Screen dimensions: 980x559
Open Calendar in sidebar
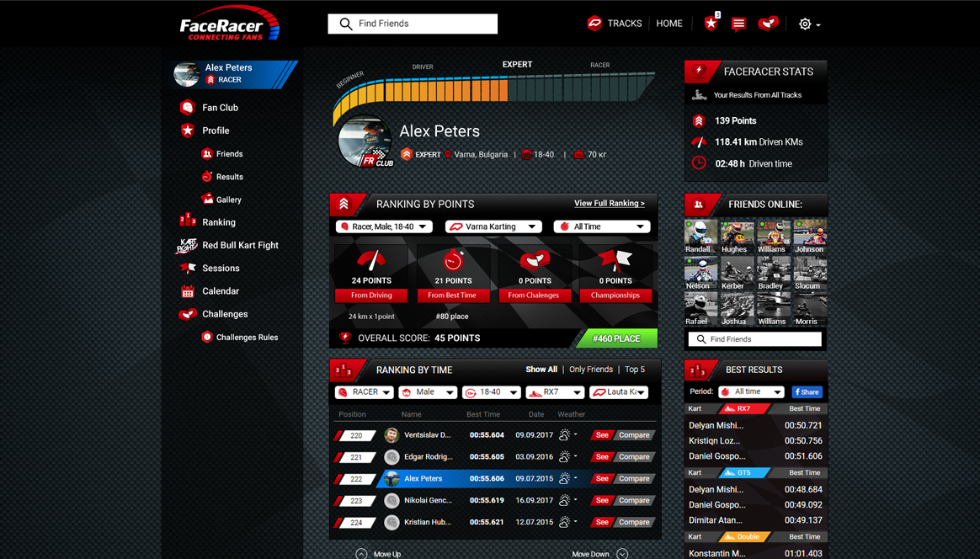(220, 290)
